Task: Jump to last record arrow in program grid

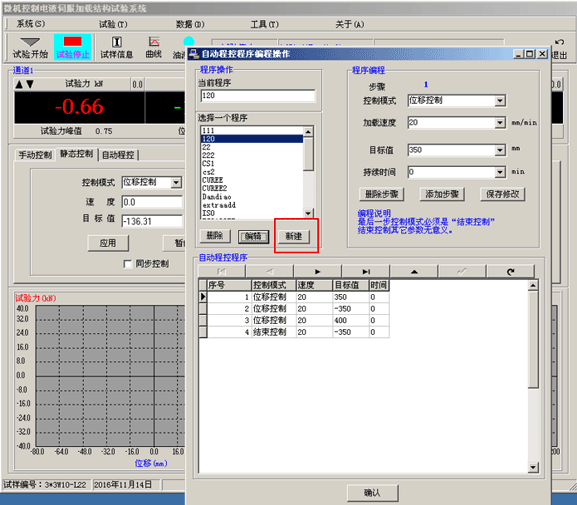Action: tap(366, 272)
